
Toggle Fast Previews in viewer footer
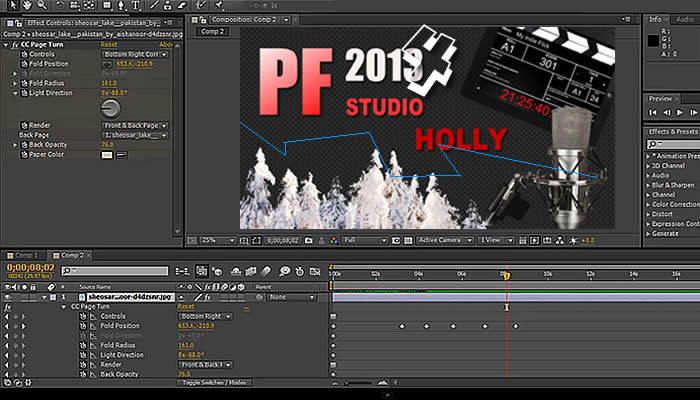(535, 241)
